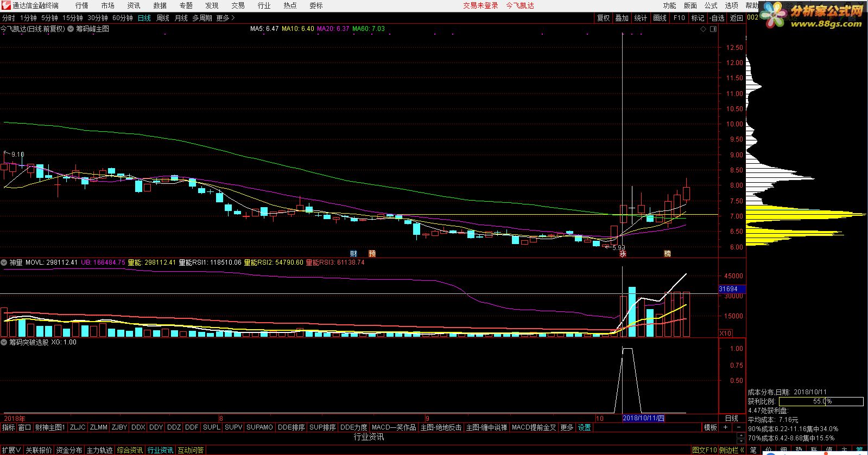Switch to 15分钟 period
868x455 pixels.
73,18
